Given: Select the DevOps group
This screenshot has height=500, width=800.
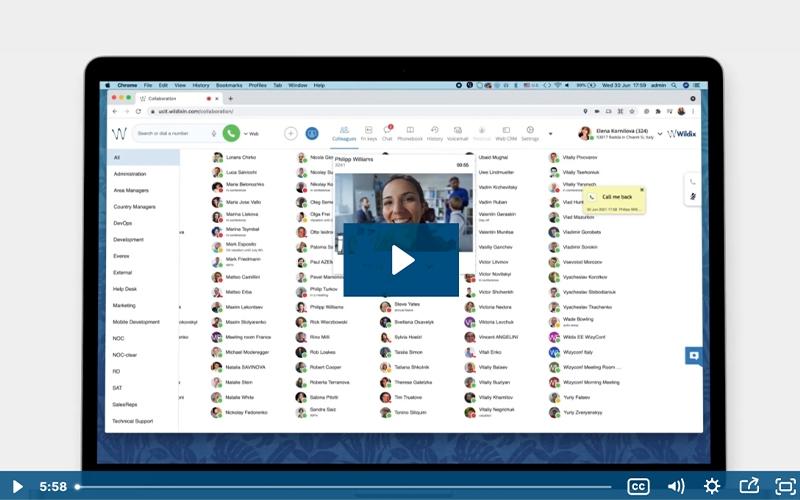Looking at the screenshot, I should point(122,223).
